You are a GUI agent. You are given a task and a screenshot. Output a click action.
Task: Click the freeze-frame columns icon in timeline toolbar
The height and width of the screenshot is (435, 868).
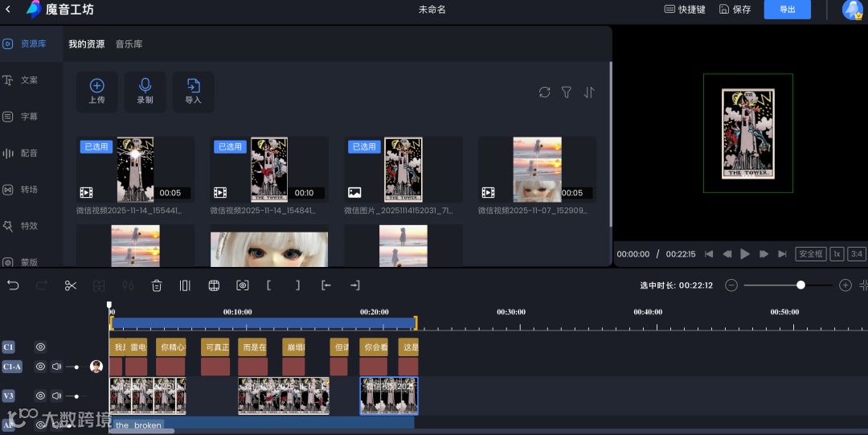(x=185, y=285)
